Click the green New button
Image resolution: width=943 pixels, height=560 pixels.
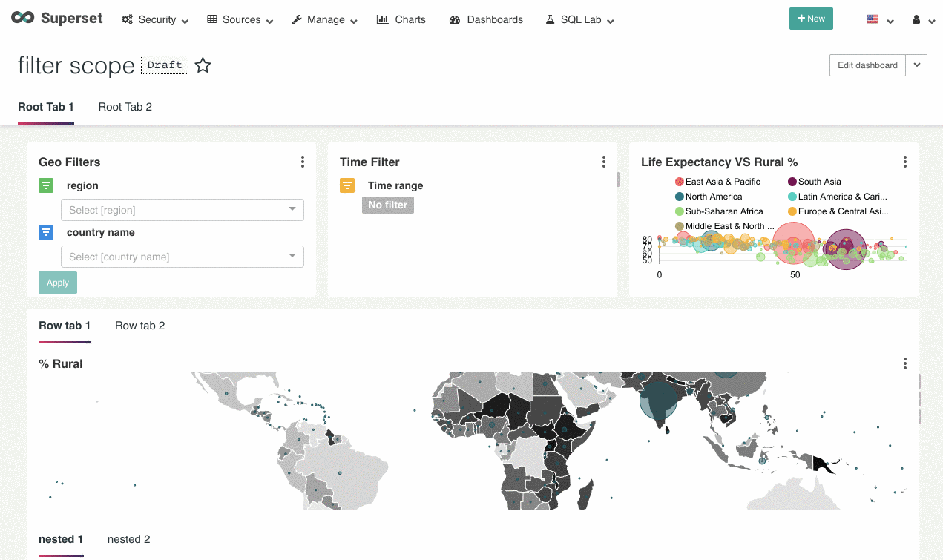[811, 19]
